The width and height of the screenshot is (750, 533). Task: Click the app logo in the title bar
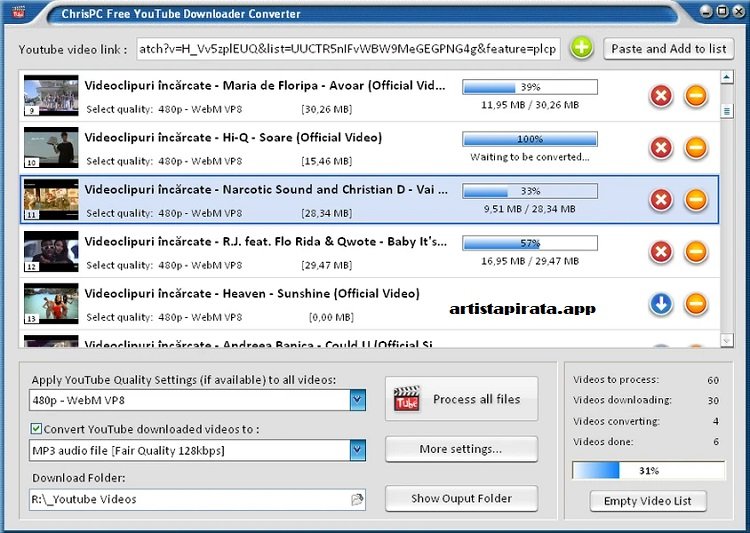(x=18, y=12)
